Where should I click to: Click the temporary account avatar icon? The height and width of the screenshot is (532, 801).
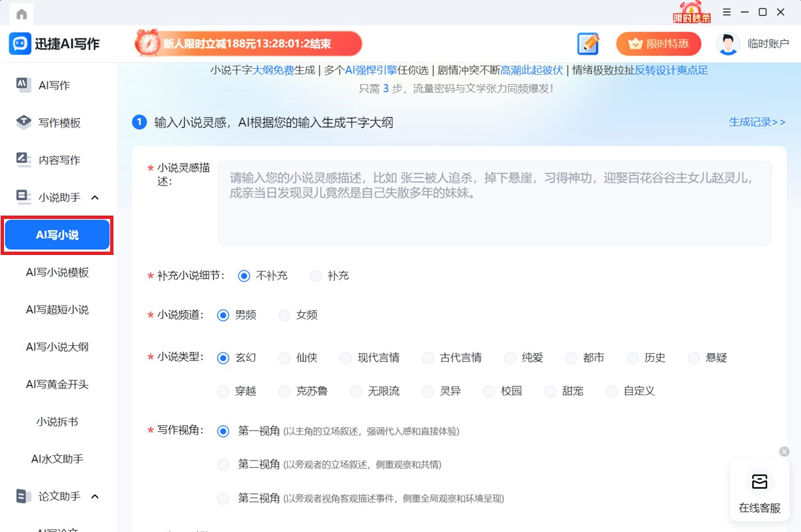pos(728,44)
